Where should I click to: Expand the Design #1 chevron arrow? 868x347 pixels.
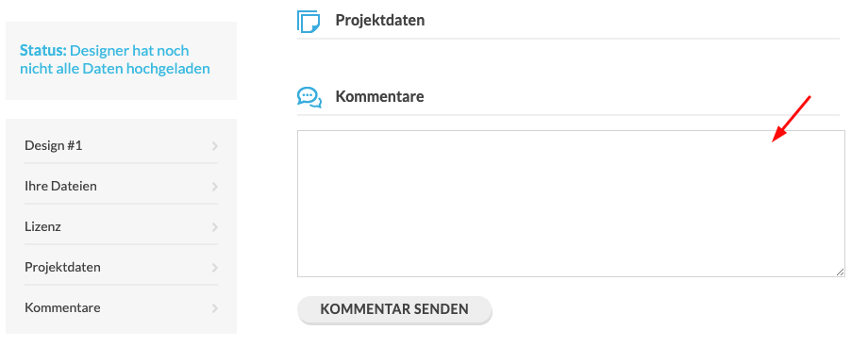point(215,146)
